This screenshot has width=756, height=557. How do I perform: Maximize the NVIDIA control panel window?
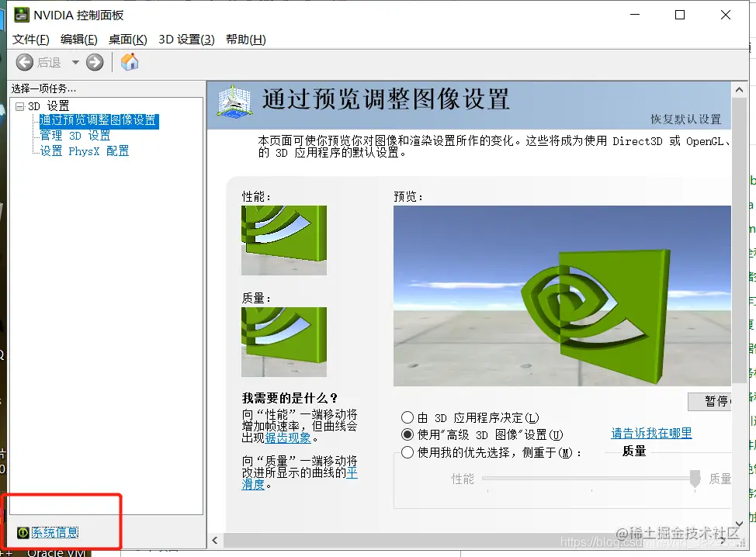680,15
